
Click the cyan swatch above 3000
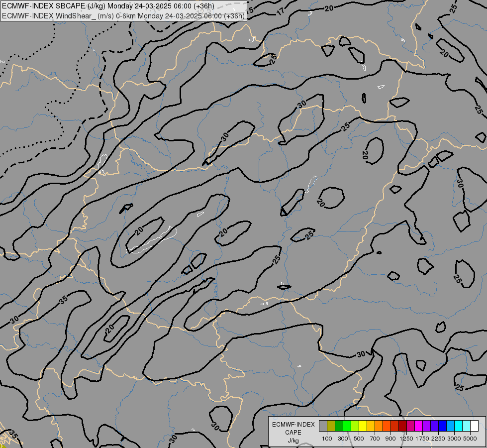tap(459, 426)
